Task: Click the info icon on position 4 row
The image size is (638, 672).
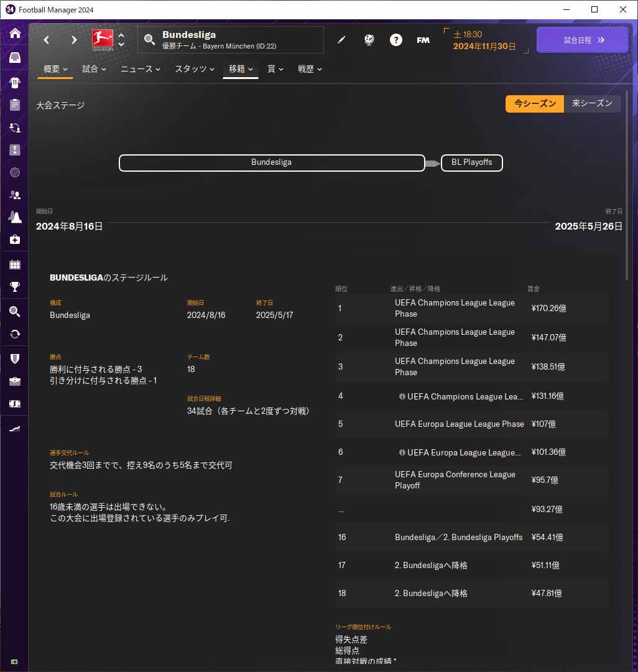Action: (x=402, y=396)
